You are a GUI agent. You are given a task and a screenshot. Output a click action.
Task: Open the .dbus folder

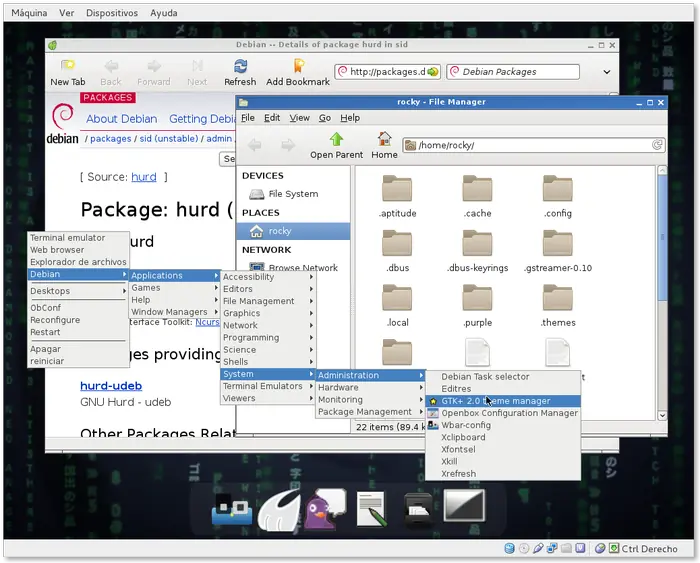click(x=397, y=251)
